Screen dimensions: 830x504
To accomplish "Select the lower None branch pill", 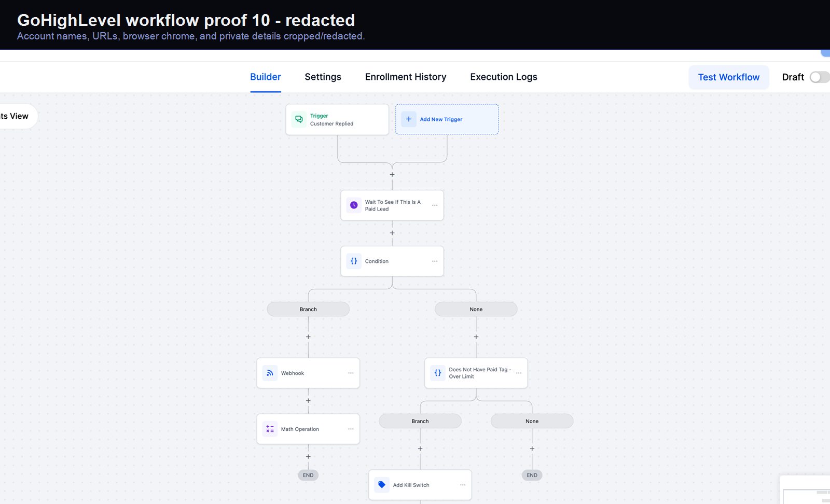I will 532,422.
